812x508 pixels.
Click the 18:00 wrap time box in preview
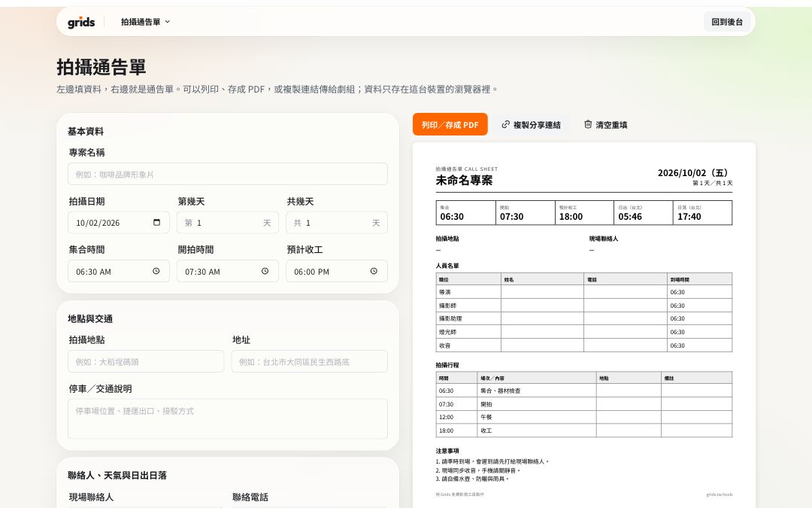[x=584, y=212]
